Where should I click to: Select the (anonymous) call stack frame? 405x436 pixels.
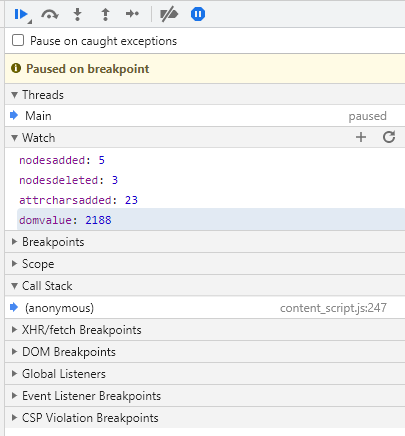pyautogui.click(x=205, y=307)
